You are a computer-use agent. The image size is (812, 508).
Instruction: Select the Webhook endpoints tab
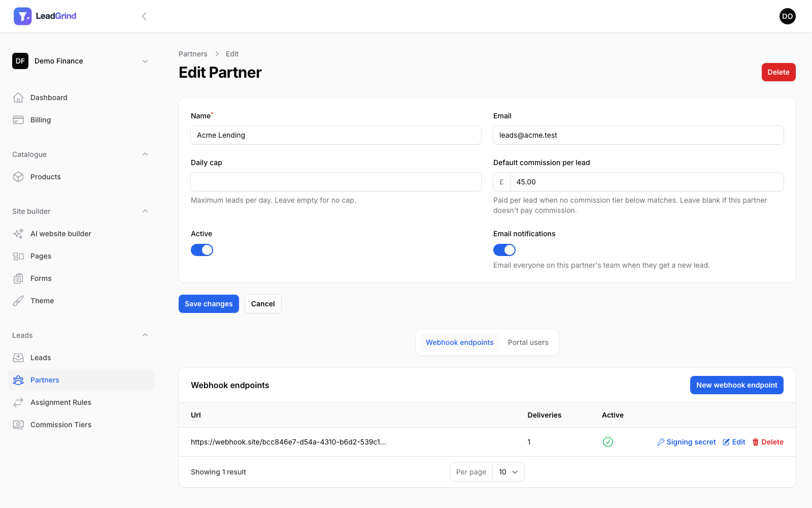pyautogui.click(x=460, y=342)
